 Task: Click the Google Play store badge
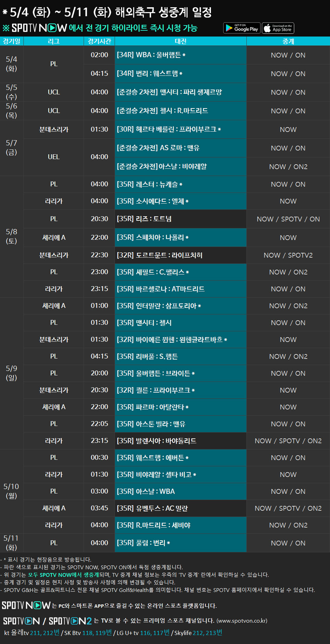click(241, 28)
